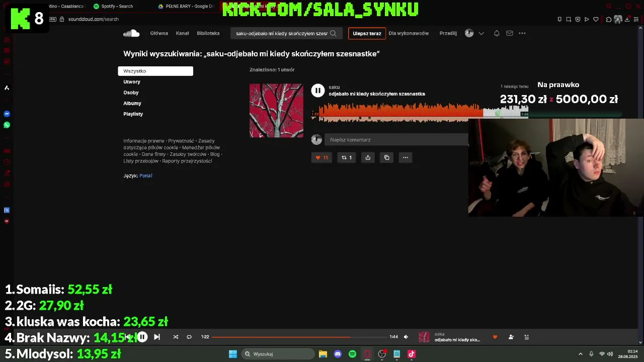Pause the saku track from the result card
The image size is (644, 362).
[x=317, y=90]
